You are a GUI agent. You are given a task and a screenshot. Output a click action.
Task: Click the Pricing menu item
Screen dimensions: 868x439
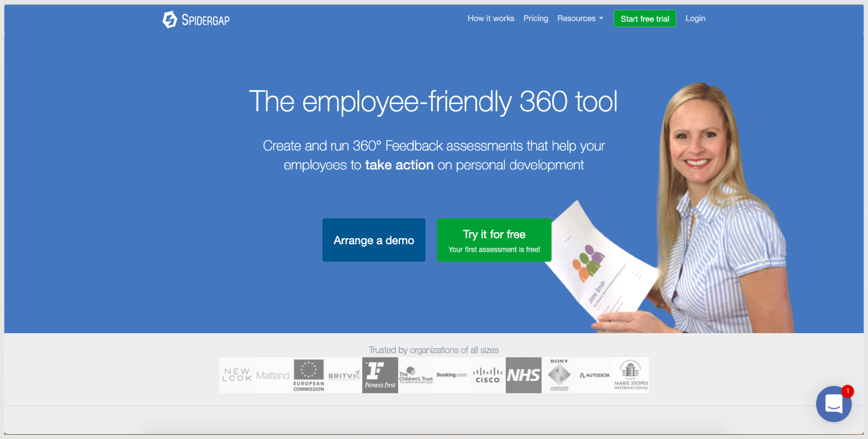[536, 18]
